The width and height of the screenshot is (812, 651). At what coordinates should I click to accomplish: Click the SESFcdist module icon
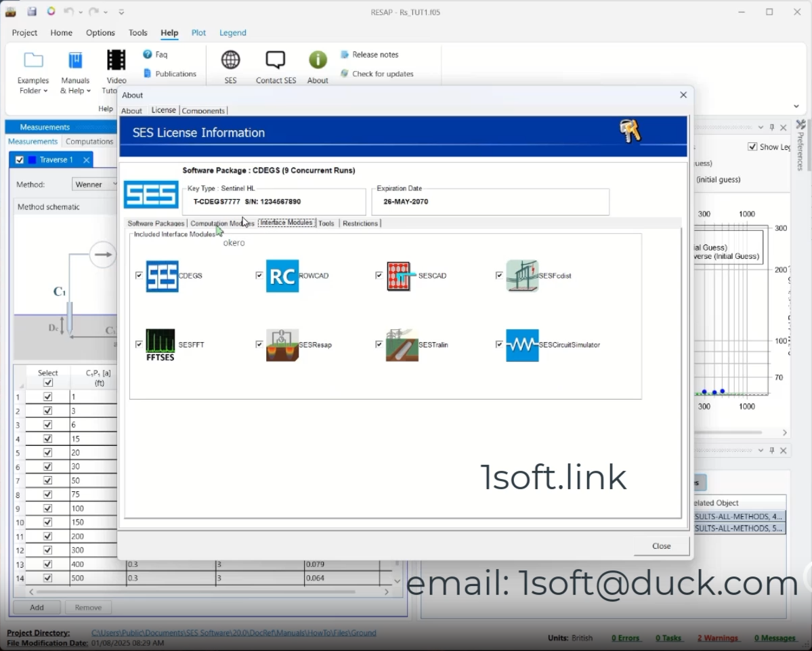point(522,276)
